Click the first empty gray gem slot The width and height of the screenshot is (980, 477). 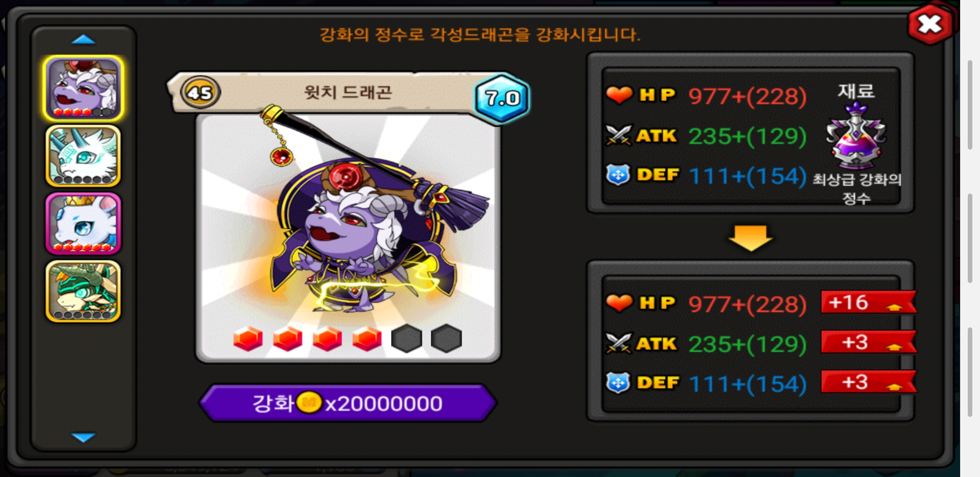(407, 339)
